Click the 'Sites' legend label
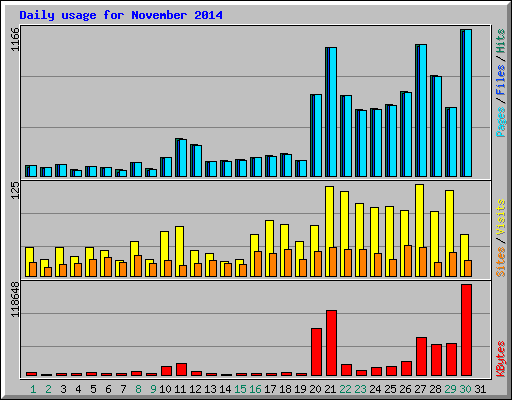 click(500, 262)
